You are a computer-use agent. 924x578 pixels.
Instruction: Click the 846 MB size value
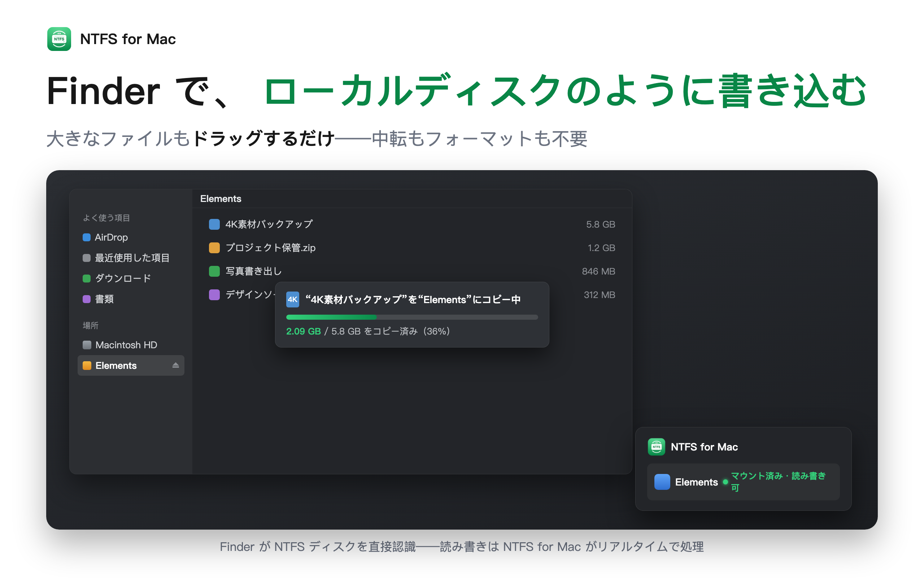tap(598, 271)
